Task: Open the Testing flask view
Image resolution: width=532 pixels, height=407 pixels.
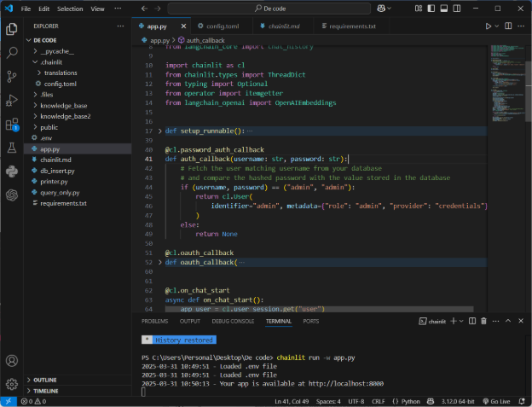Action: (12, 148)
